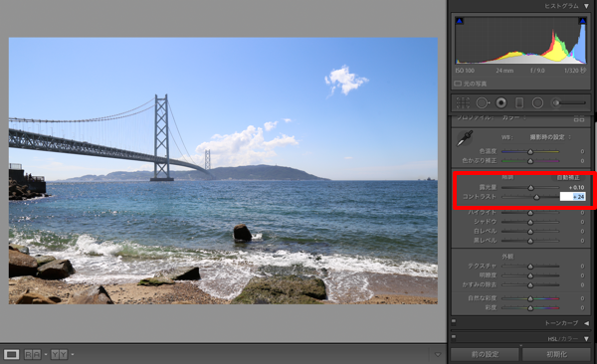The height and width of the screenshot is (364, 597).
Task: Toggle the shadow clipping indicator in histogram
Action: coord(460,21)
